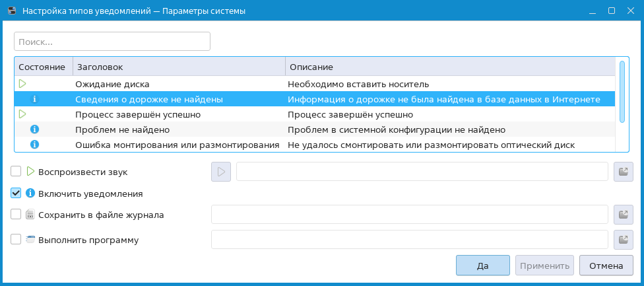Screen dimensions: 644x286
Task: Tick the 'Сохранить в файле журнала' checkbox
Action: (16, 215)
